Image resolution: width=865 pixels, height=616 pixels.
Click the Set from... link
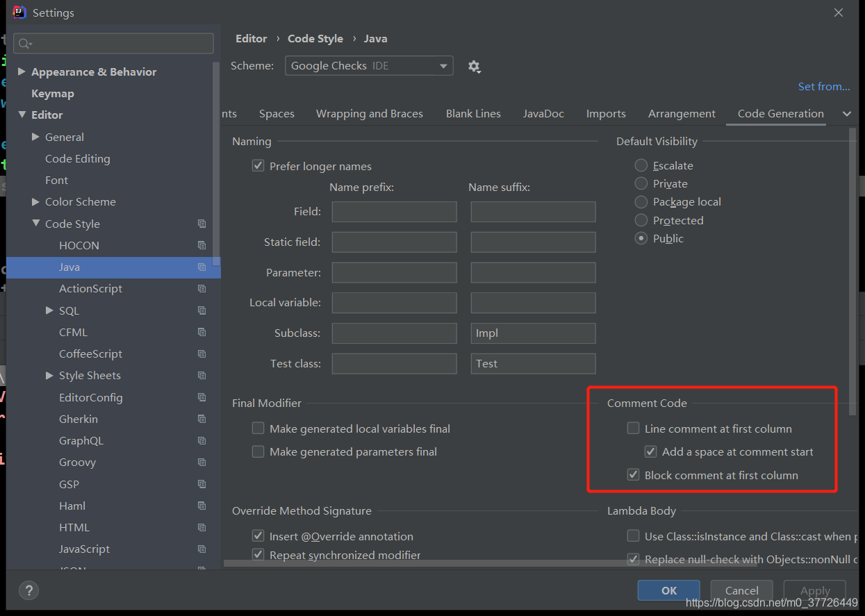[x=824, y=86]
